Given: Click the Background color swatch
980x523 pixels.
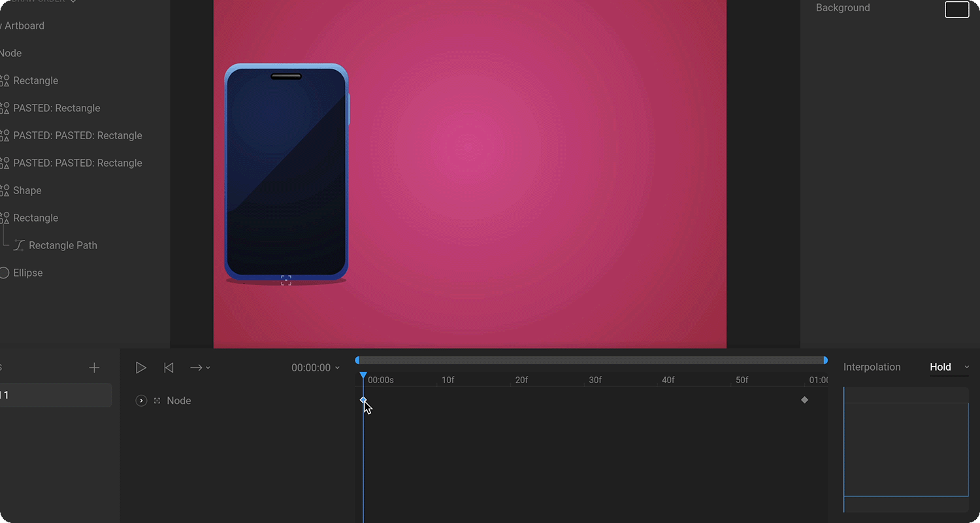Looking at the screenshot, I should coord(957,9).
